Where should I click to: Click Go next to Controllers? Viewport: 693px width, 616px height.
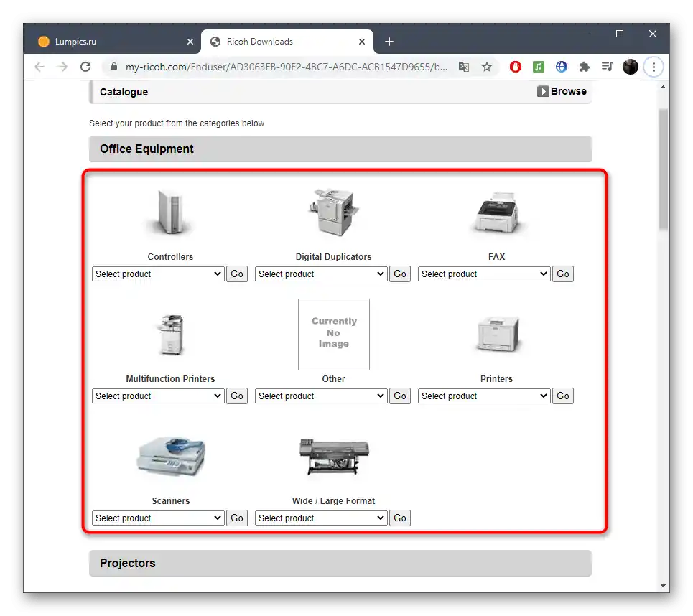237,274
